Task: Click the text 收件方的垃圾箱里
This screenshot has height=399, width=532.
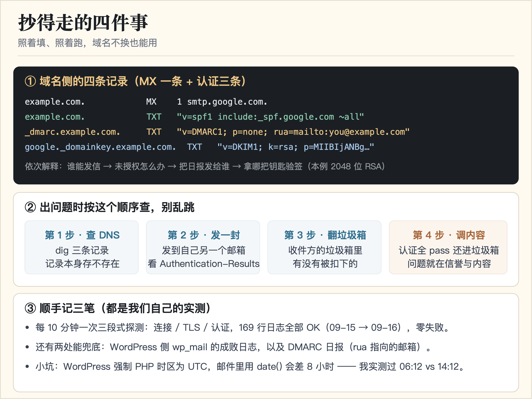Action: (325, 251)
